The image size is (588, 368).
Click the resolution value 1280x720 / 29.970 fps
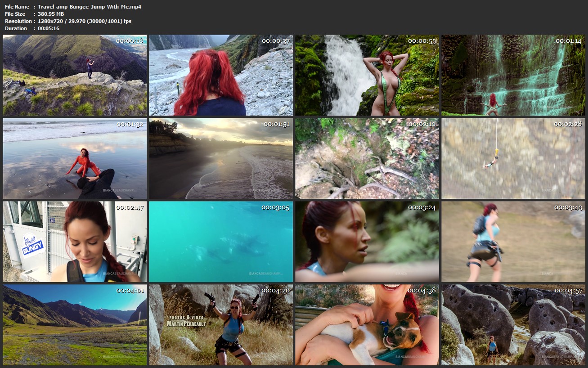[85, 21]
